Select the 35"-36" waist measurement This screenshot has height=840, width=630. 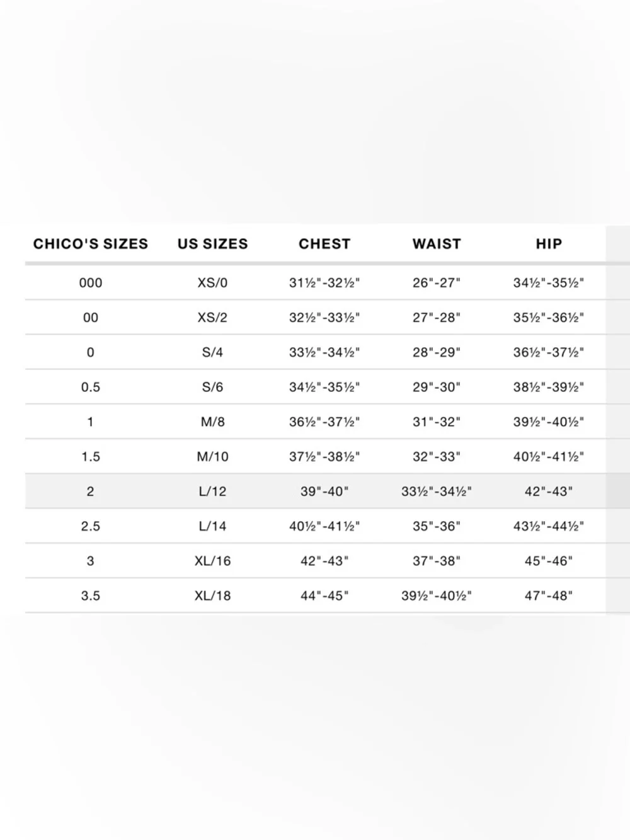(437, 526)
